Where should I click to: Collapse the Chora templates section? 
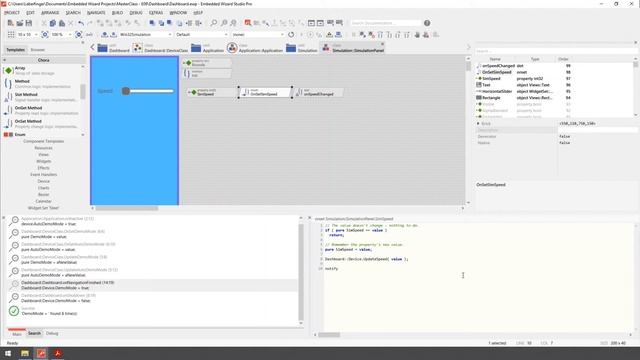(x=4, y=60)
